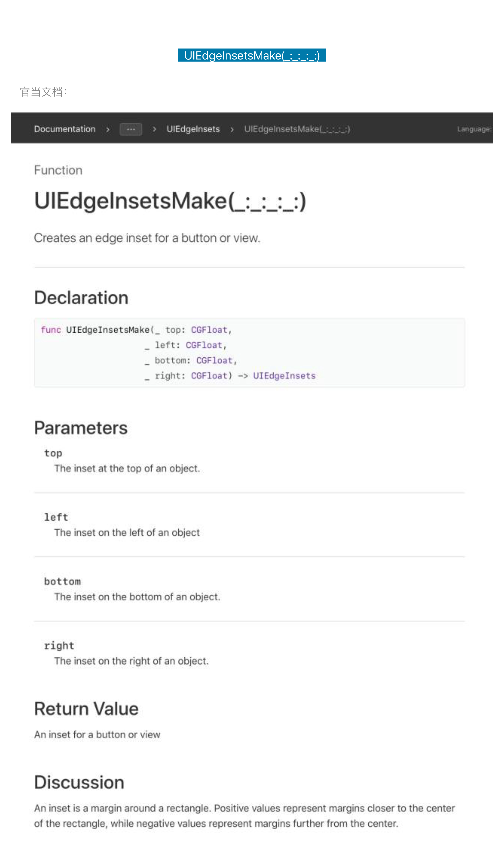Click the chevron right after Documentation
The image size is (504, 854).
tap(108, 129)
